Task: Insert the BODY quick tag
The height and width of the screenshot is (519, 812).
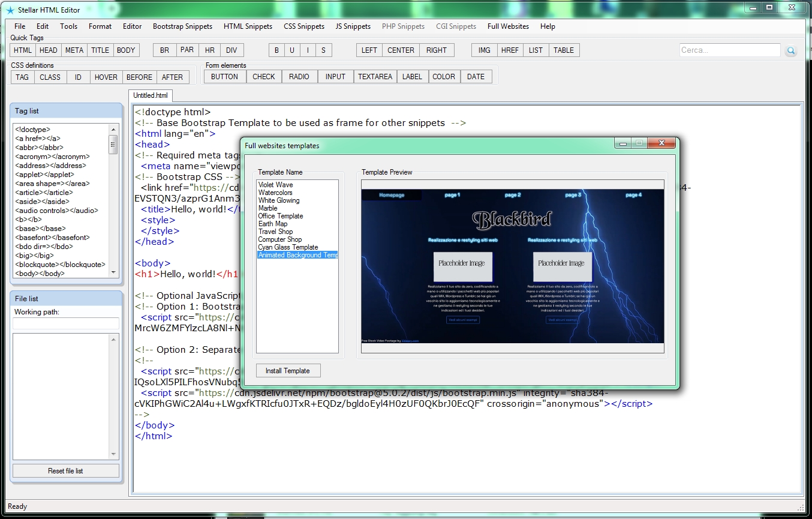Action: pyautogui.click(x=126, y=50)
